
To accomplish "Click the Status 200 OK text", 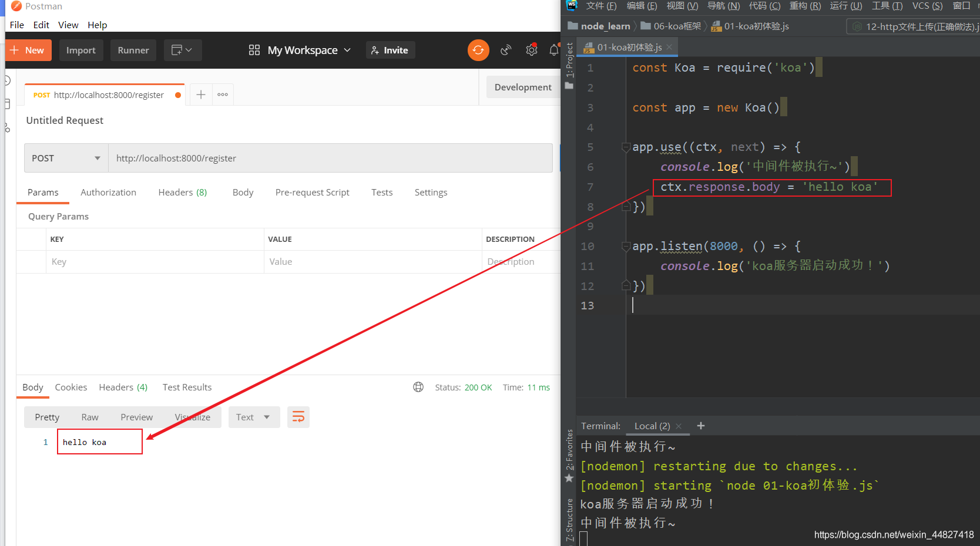I will point(464,387).
